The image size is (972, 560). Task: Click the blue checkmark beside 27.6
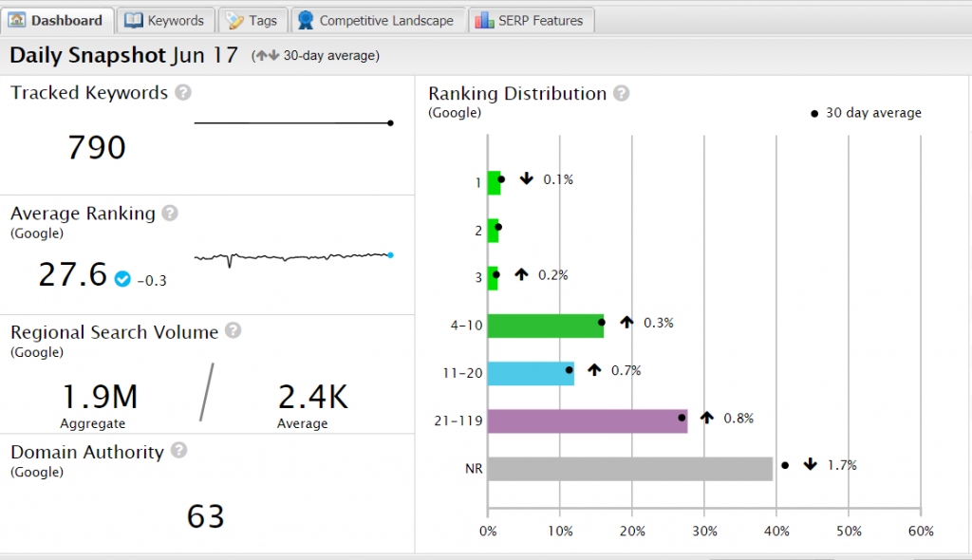coord(122,279)
